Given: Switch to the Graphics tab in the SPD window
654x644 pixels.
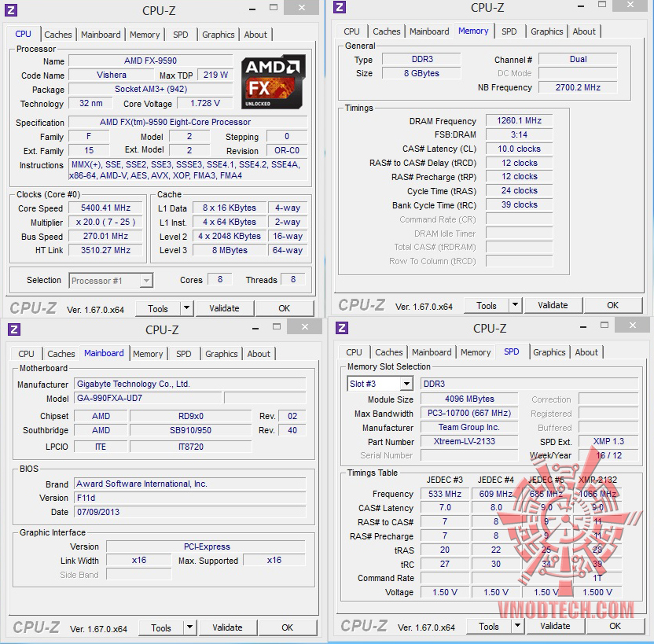Looking at the screenshot, I should click(x=549, y=352).
